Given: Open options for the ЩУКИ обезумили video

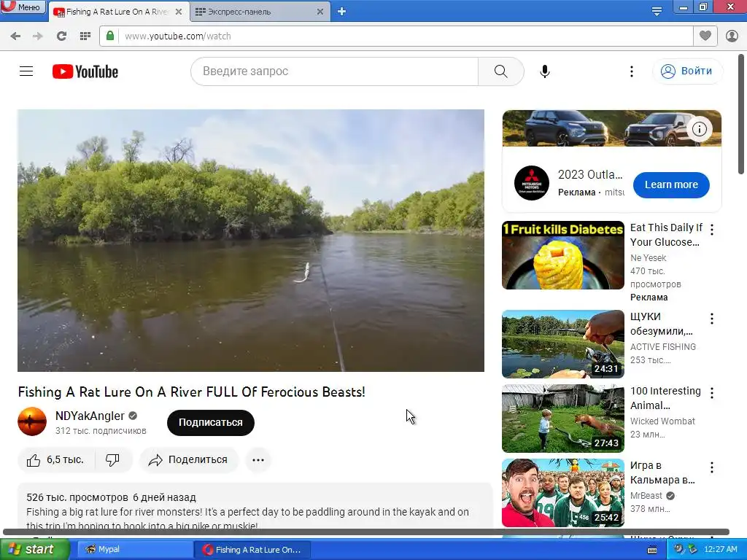Looking at the screenshot, I should pos(712,319).
